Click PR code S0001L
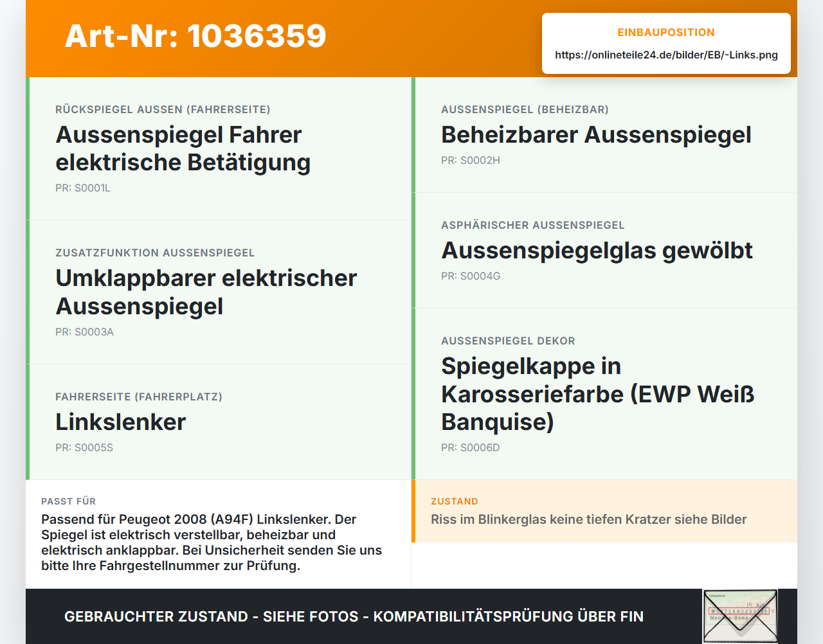Image resolution: width=823 pixels, height=644 pixels. click(83, 188)
